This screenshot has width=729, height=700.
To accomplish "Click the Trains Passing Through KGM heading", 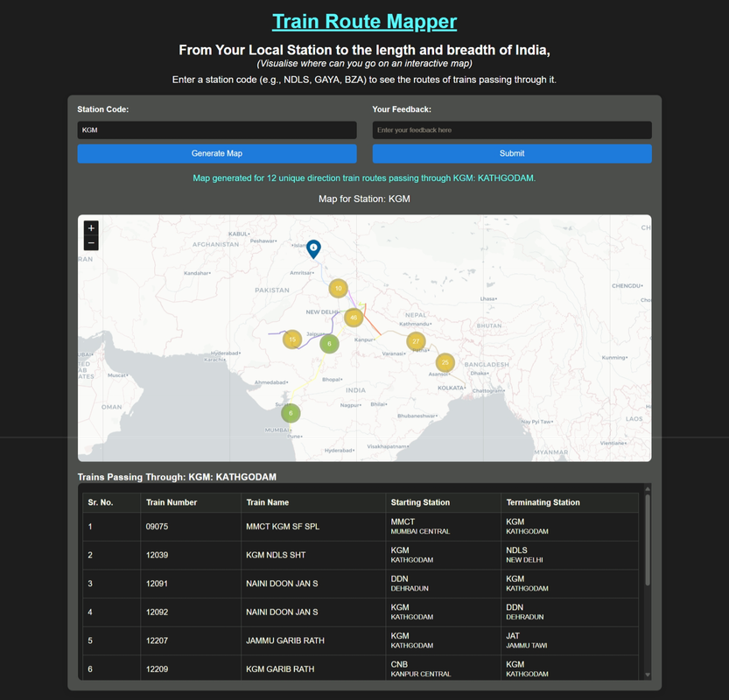I will coord(177,478).
